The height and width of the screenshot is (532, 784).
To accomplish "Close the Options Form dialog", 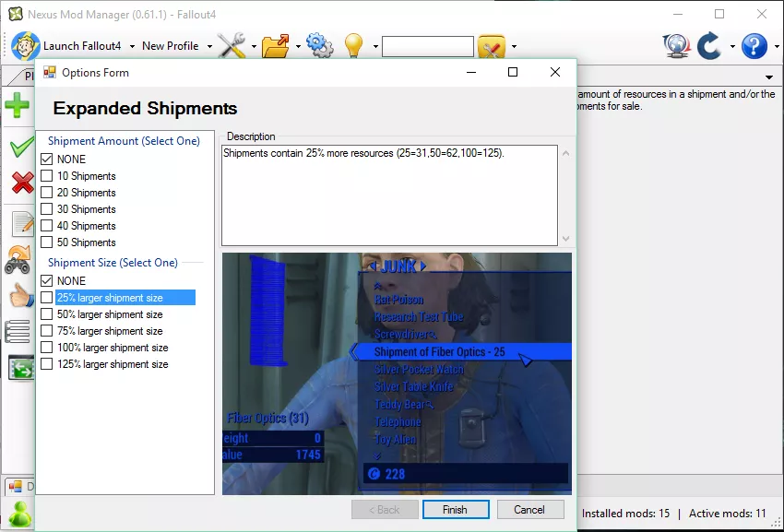I will coord(555,72).
